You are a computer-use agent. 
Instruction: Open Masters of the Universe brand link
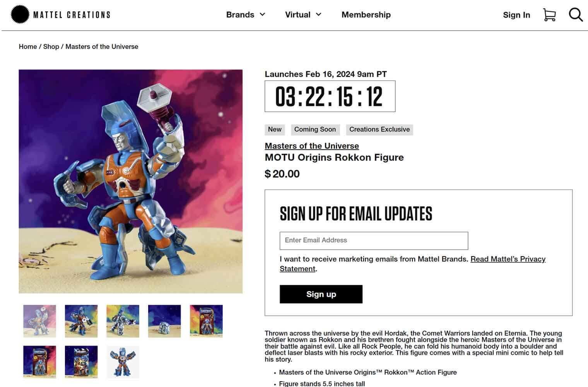(x=312, y=146)
